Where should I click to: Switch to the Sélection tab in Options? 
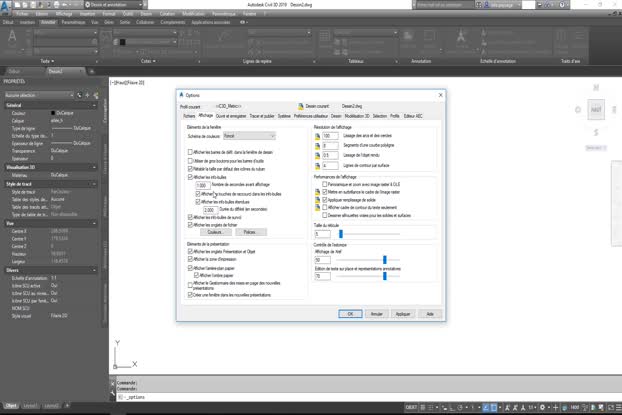(380, 116)
